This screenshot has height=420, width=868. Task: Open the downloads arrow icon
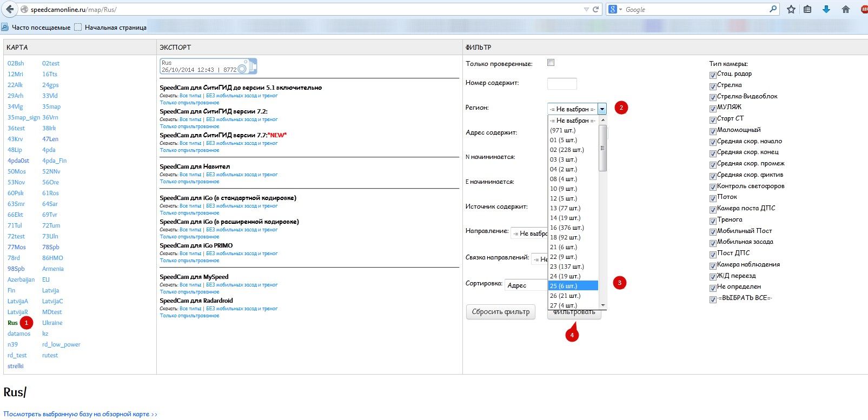pyautogui.click(x=826, y=9)
